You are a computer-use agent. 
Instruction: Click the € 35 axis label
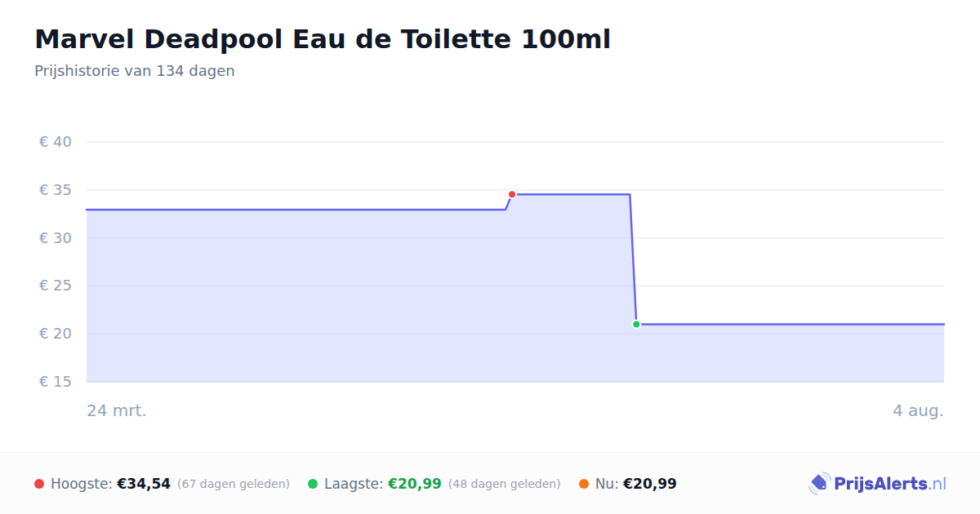[x=56, y=190]
